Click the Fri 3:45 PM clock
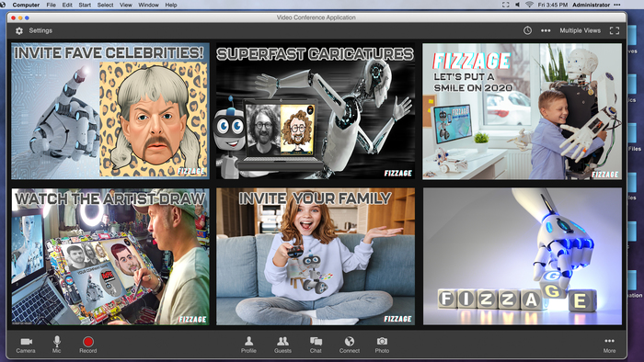The width and height of the screenshot is (644, 362). pos(553,5)
